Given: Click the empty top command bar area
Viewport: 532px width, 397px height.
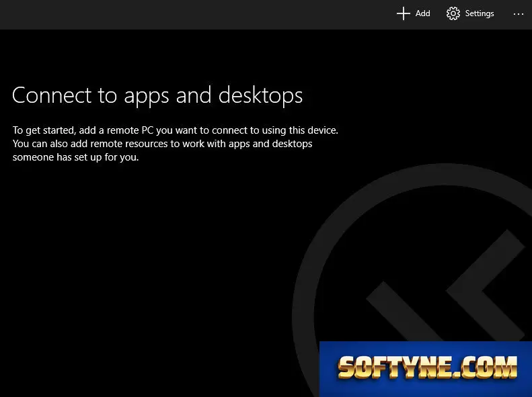Looking at the screenshot, I should click(x=197, y=15).
